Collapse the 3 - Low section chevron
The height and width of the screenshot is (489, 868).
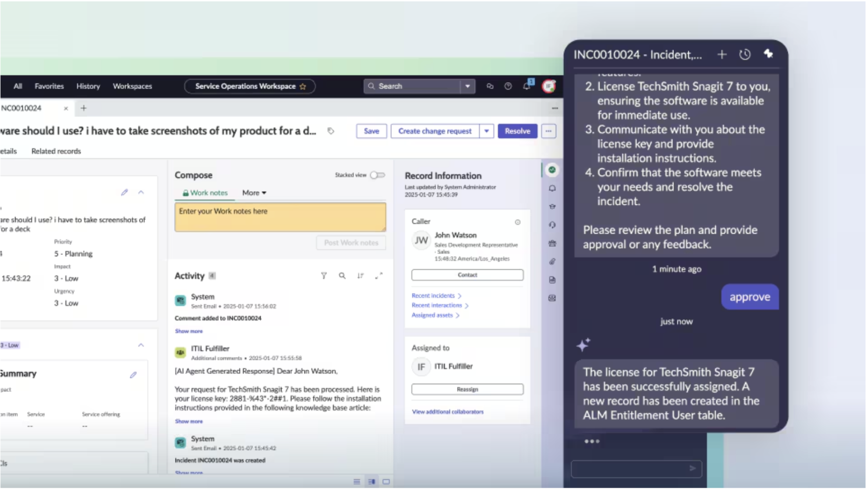141,345
